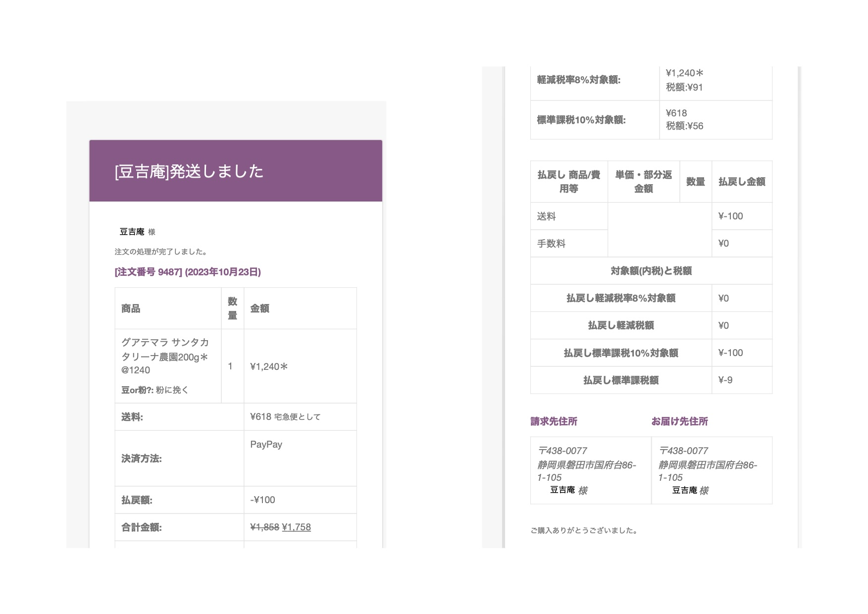Click '払戻し標準課税額' row label
Viewport: 868px width, 614px height.
point(621,380)
